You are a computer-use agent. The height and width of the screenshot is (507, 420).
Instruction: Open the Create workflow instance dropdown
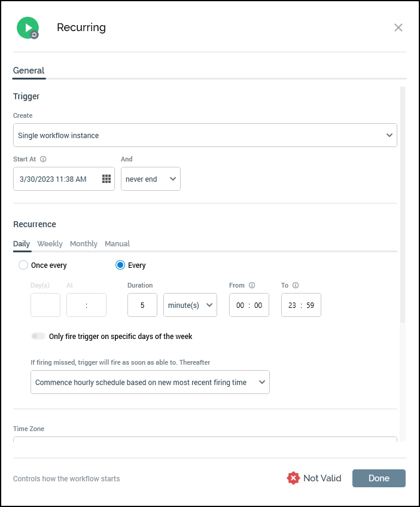pyautogui.click(x=205, y=135)
